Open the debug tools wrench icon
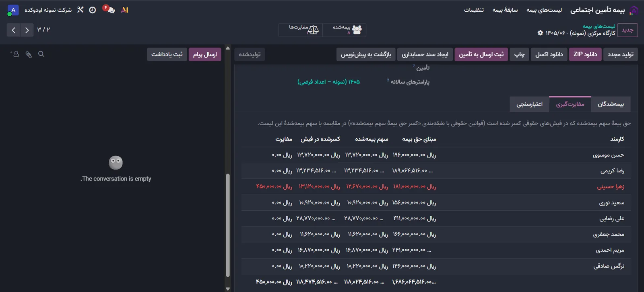Screen dimensions: 644x292 tap(80, 10)
